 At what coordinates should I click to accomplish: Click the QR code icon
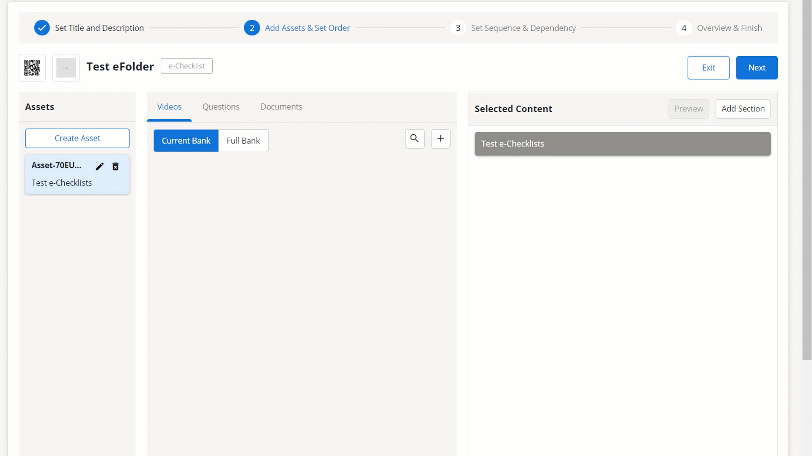[32, 68]
